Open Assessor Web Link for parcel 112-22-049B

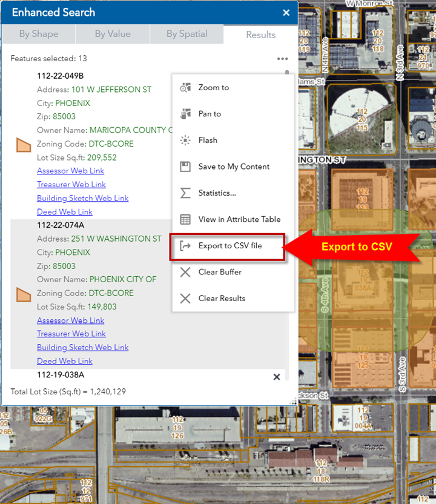[70, 171]
